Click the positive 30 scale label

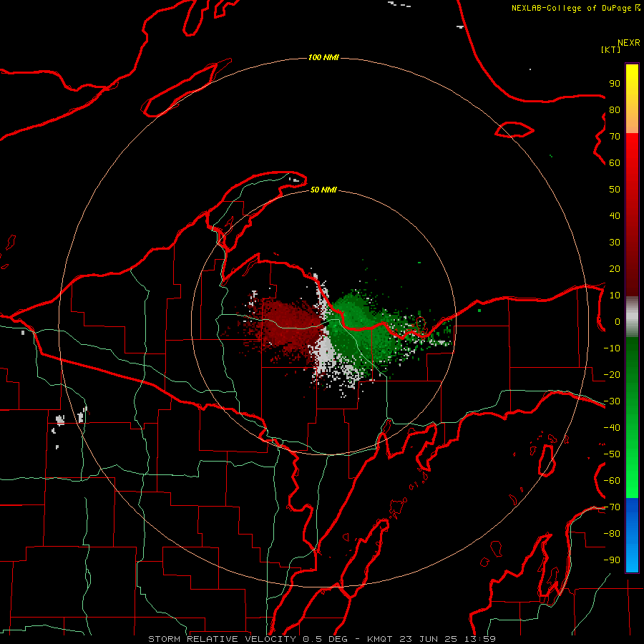coord(615,243)
